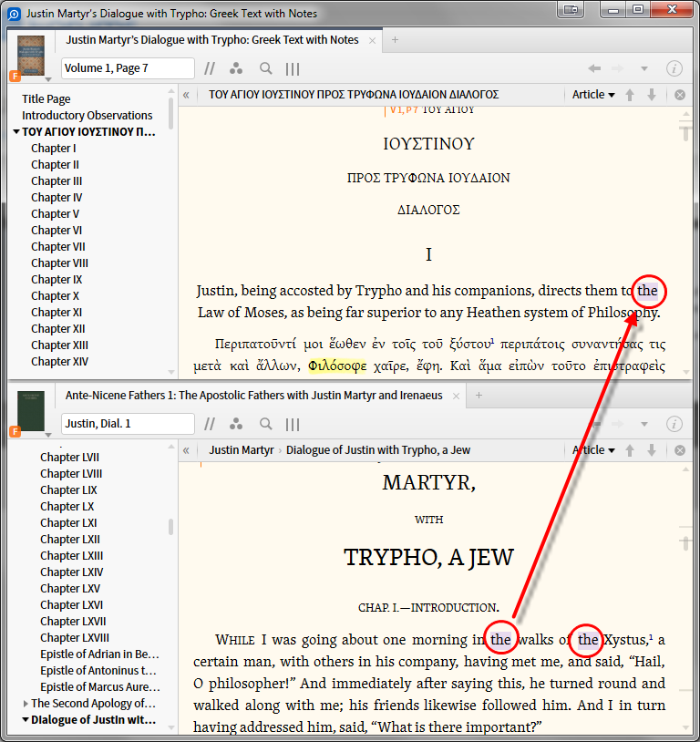This screenshot has width=700, height=742.
Task: Jump to Chapter V in upper contents
Action: pyautogui.click(x=55, y=214)
